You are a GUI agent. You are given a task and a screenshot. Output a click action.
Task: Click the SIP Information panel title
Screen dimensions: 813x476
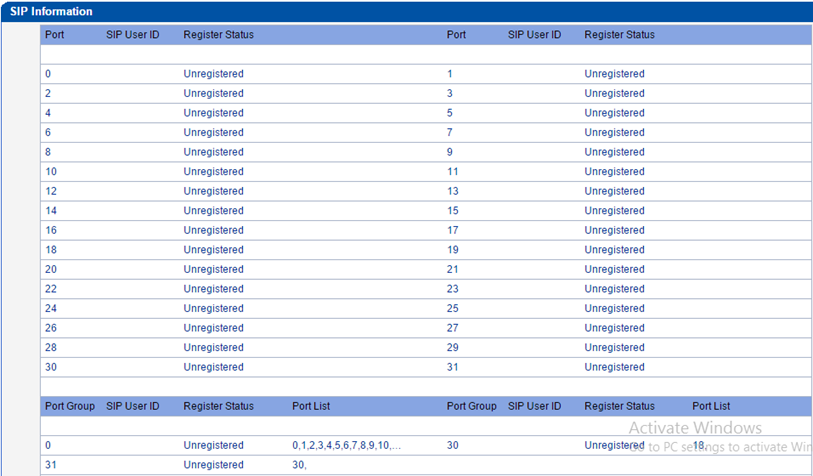click(x=51, y=12)
